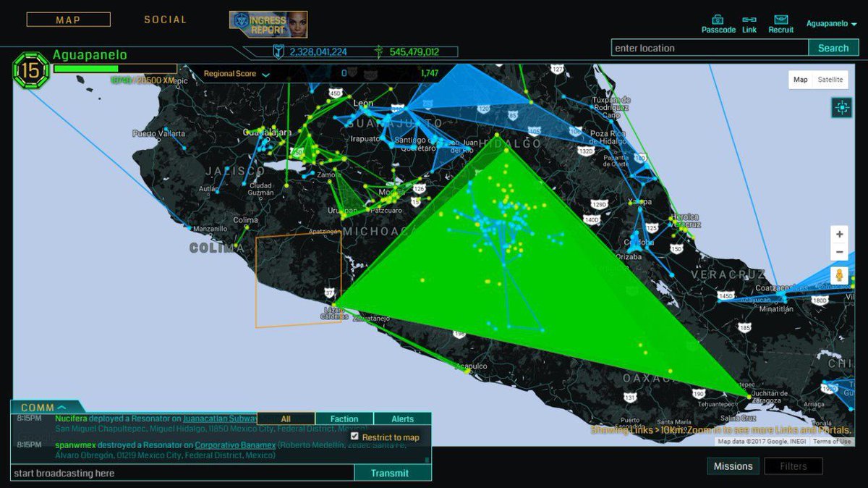Center map with the locate crosshair icon
This screenshot has width=868, height=488.
click(841, 108)
